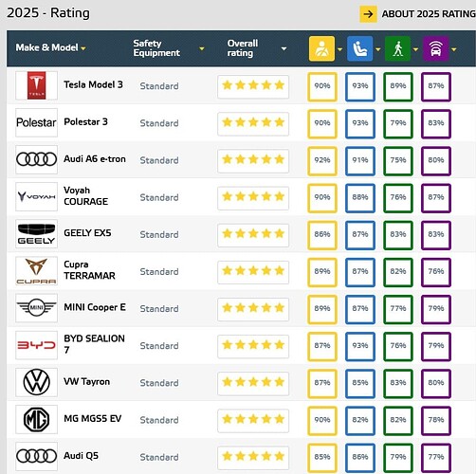
Task: Click the GEELY EX5 five-star rating box
Action: pyautogui.click(x=253, y=235)
